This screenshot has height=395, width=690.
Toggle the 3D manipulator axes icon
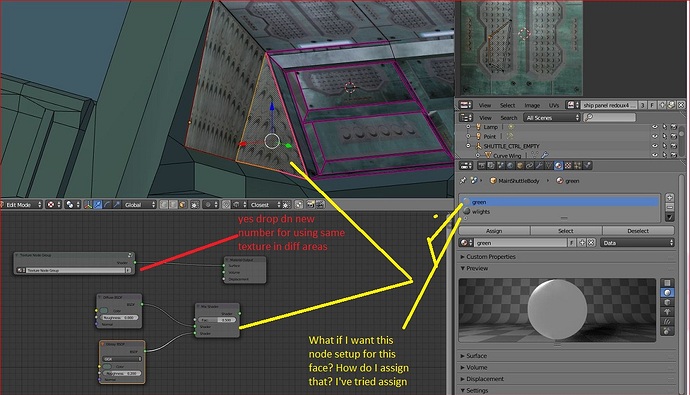click(88, 205)
